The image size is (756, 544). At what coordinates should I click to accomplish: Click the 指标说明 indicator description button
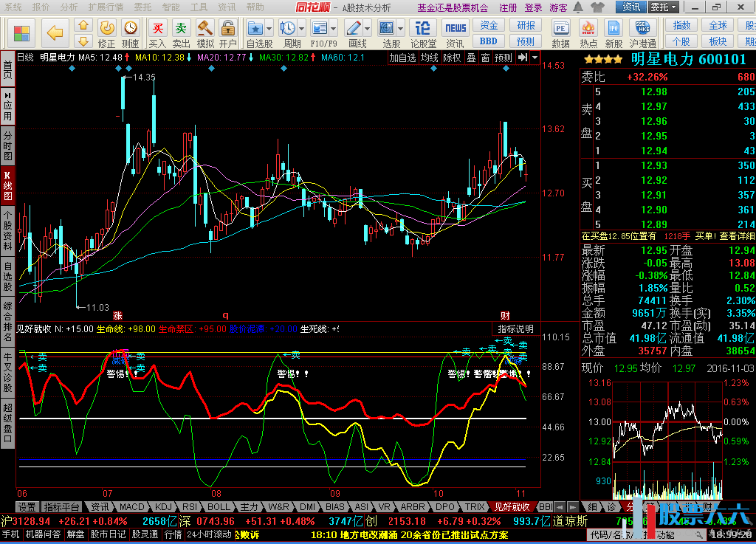point(515,329)
